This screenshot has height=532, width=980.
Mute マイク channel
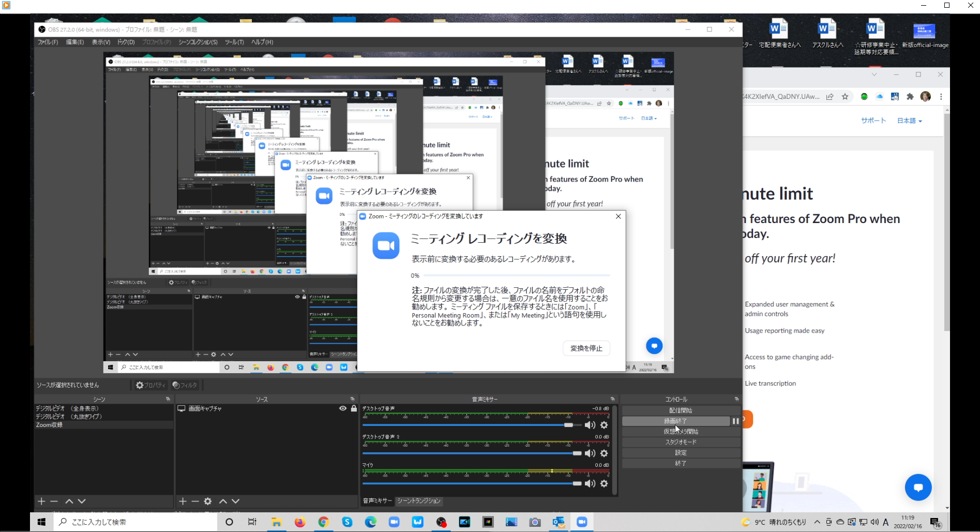tap(590, 483)
